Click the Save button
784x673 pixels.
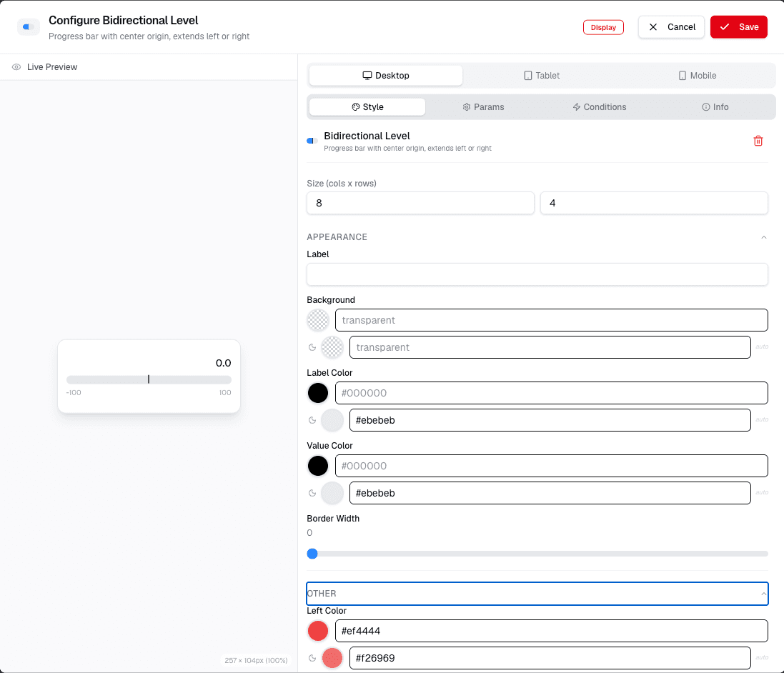tap(738, 27)
